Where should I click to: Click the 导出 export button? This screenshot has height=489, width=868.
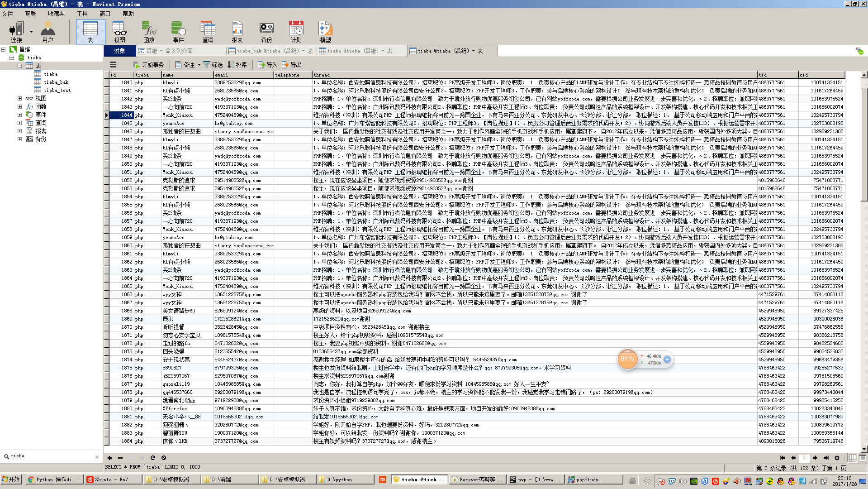292,65
